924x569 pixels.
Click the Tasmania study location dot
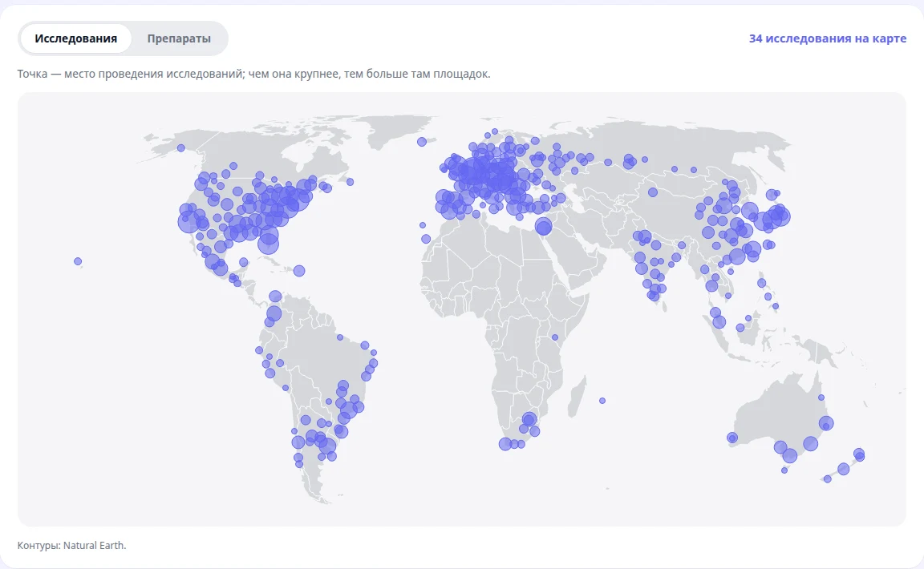click(x=784, y=470)
